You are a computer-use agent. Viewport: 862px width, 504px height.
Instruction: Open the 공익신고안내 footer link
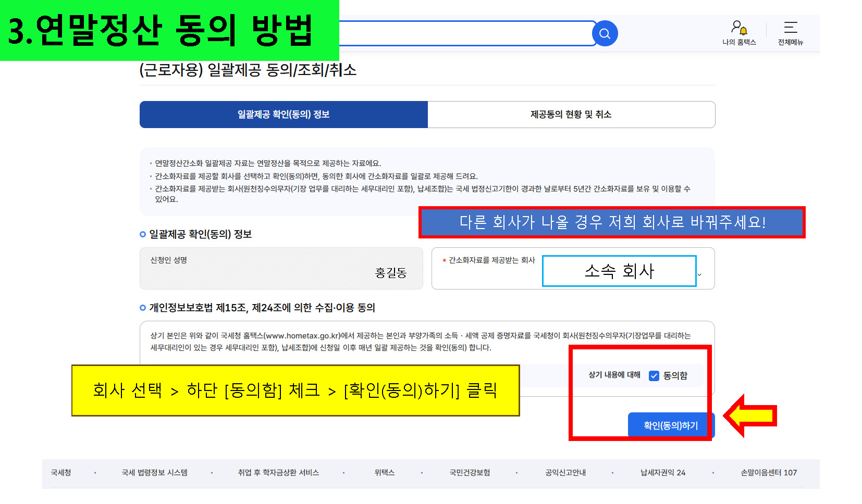pyautogui.click(x=565, y=473)
